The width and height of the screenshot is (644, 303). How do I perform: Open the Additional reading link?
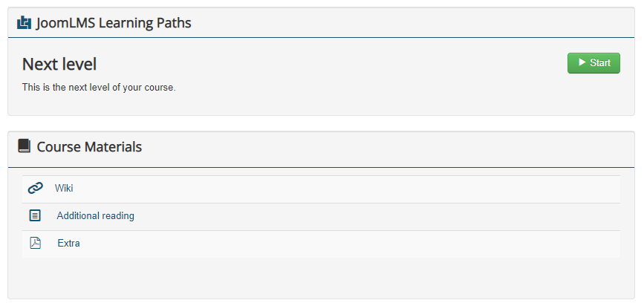click(95, 215)
